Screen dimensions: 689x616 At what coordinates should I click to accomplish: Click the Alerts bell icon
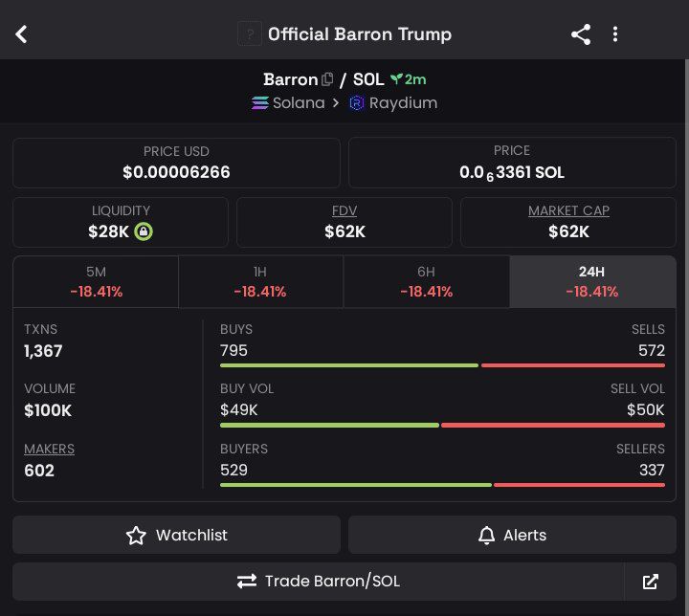tap(486, 535)
